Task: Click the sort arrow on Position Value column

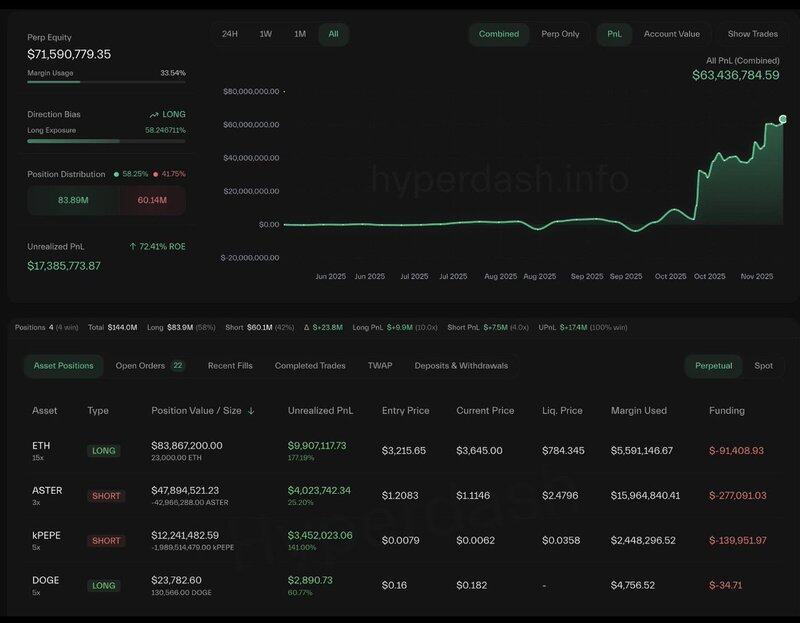Action: coord(251,410)
